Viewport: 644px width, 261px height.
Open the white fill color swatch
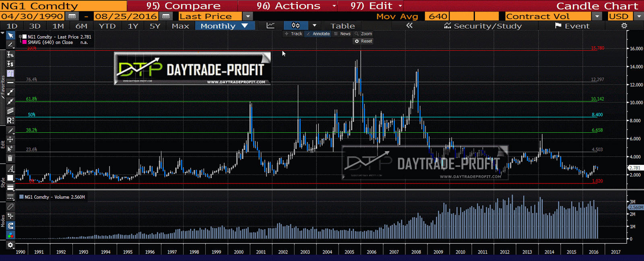(10, 178)
